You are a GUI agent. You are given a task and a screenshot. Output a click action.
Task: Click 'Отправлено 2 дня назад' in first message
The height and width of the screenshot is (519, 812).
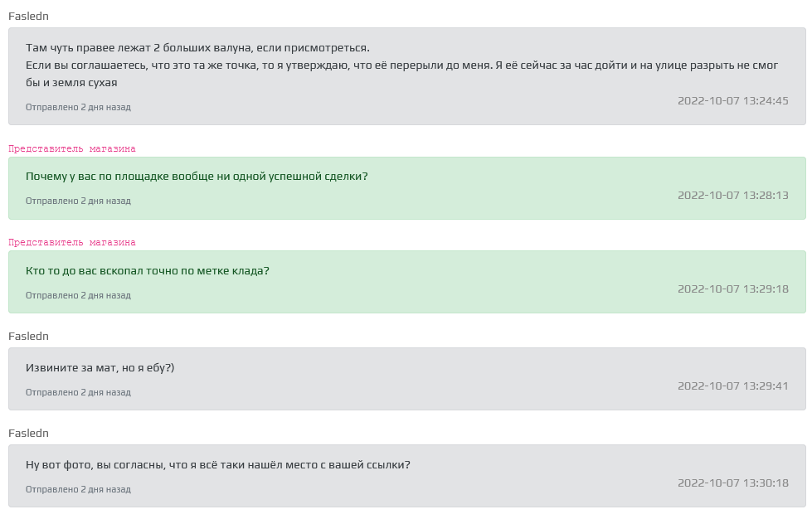[x=78, y=107]
